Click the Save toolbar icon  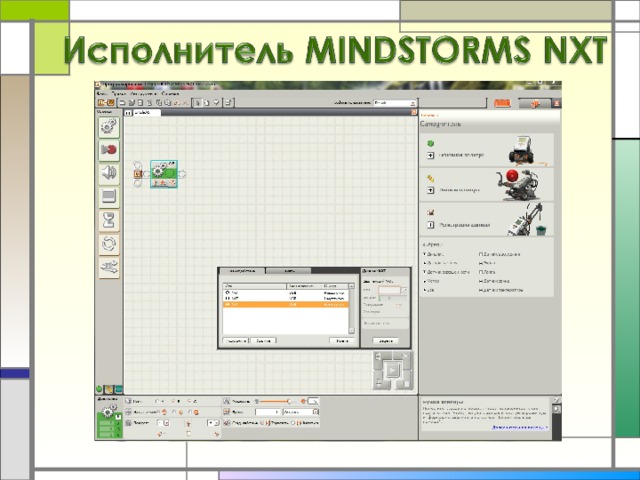click(x=140, y=103)
